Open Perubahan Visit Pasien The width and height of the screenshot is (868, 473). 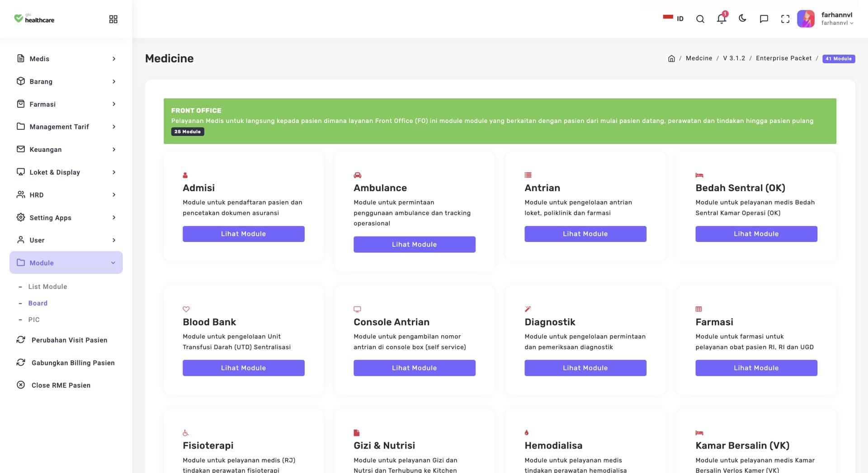point(66,340)
